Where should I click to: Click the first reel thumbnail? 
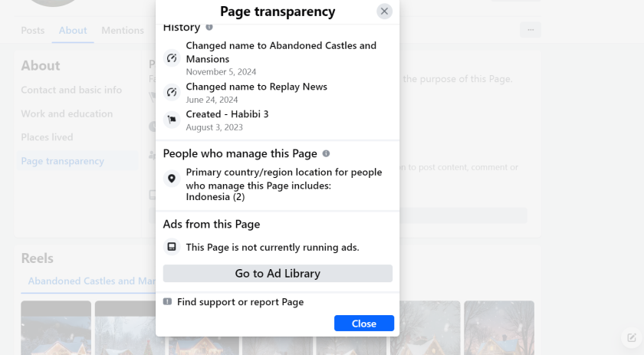[x=56, y=327]
